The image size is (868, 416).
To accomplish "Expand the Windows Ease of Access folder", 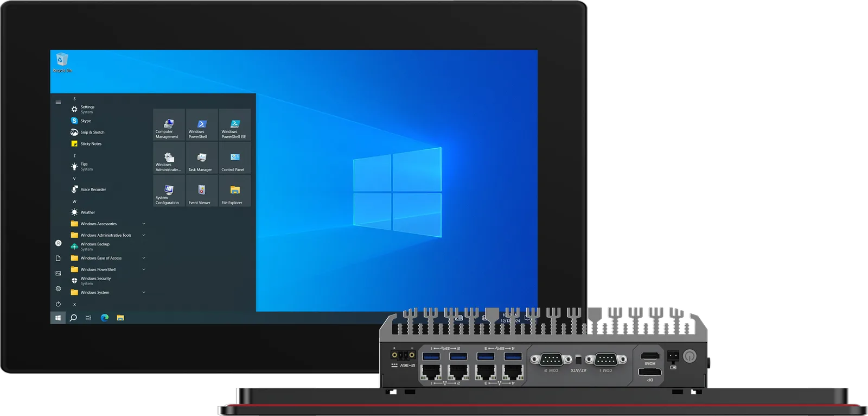I will [108, 258].
